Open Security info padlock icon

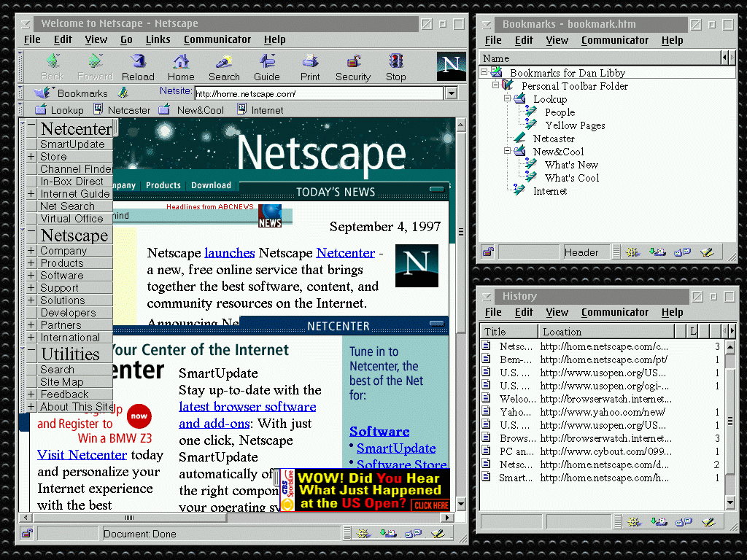pyautogui.click(x=353, y=66)
